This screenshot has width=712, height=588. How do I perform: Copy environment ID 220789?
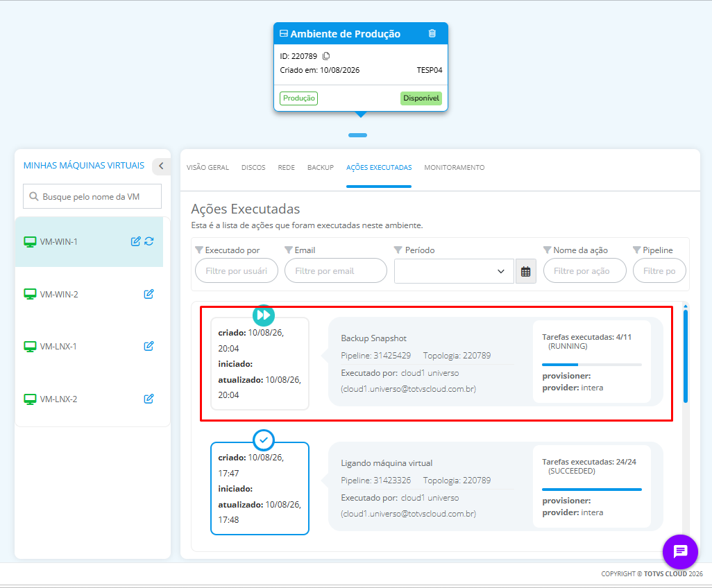[326, 56]
